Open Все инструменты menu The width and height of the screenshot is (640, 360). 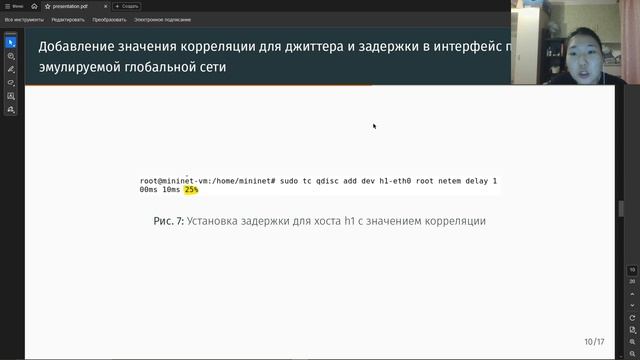(24, 20)
